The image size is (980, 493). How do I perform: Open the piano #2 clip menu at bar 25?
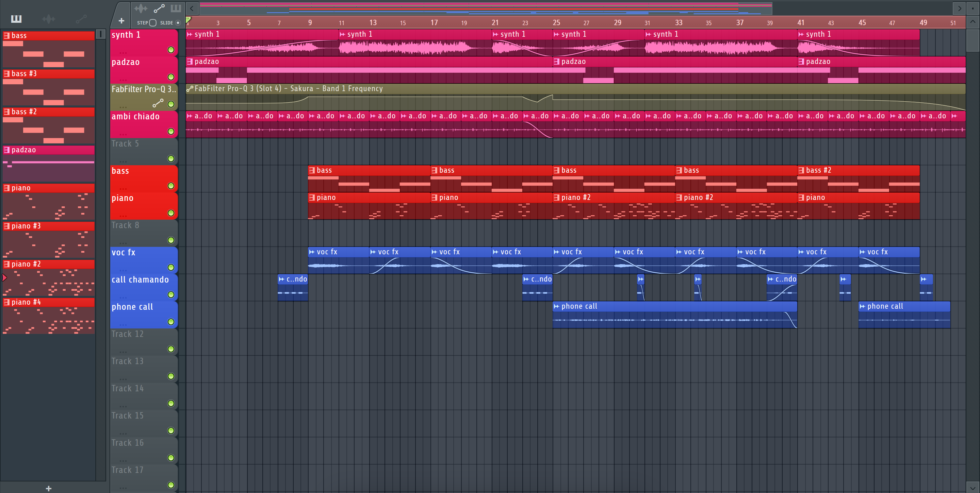click(557, 198)
